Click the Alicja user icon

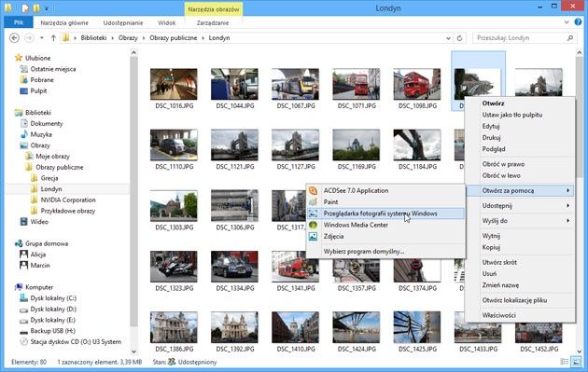[24, 255]
